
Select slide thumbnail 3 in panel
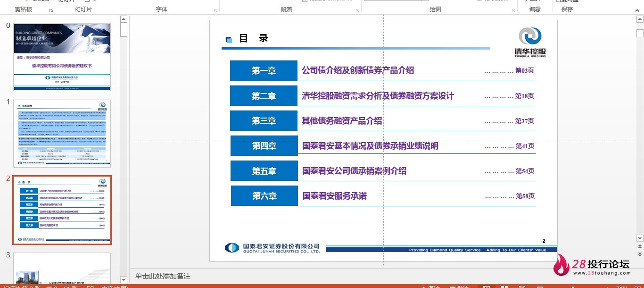(x=62, y=268)
